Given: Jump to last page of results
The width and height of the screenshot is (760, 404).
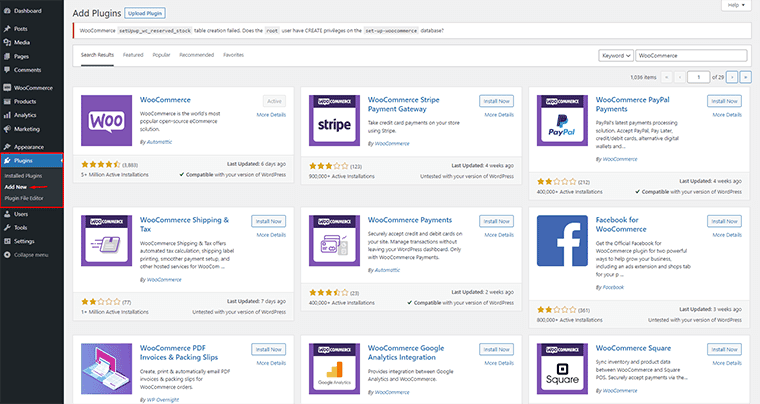Looking at the screenshot, I should point(746,77).
